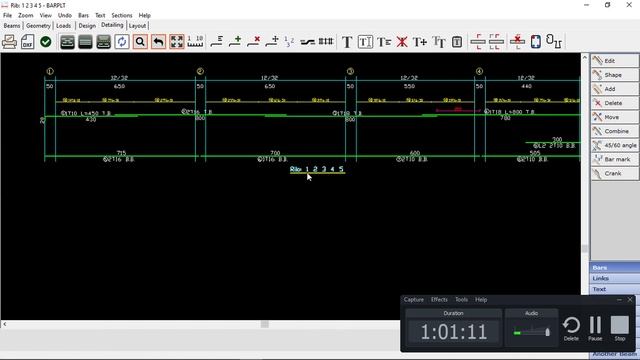Click the edit bar icon with lines
The height and width of the screenshot is (360, 640).
point(217,42)
